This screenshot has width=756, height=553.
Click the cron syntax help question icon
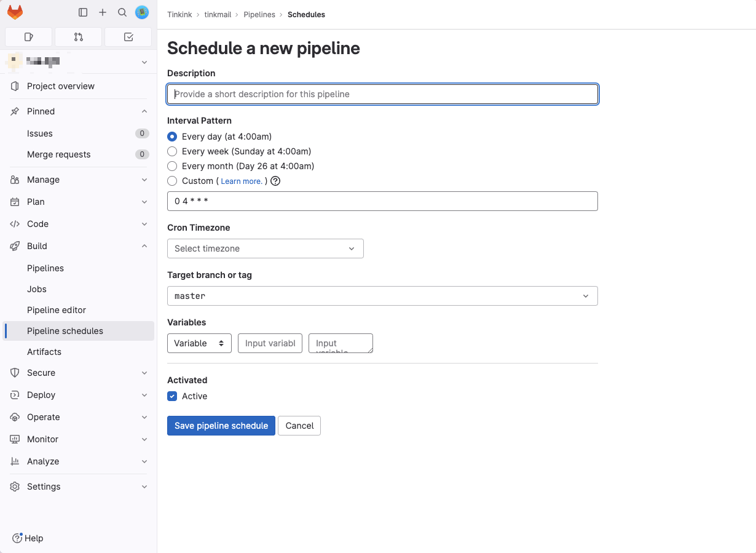point(275,181)
